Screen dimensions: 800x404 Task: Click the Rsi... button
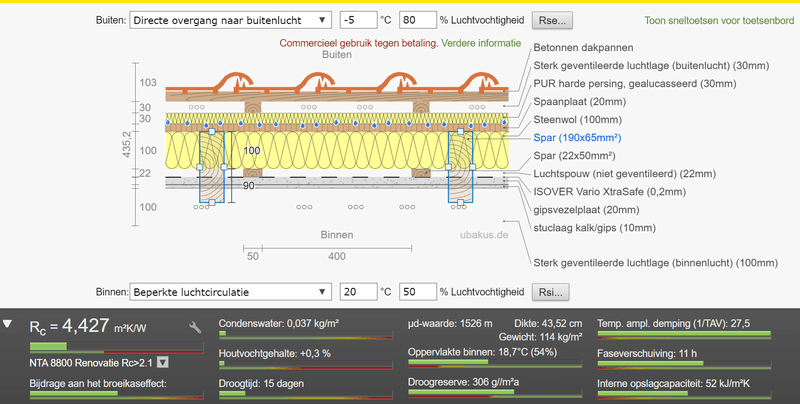[x=549, y=292]
